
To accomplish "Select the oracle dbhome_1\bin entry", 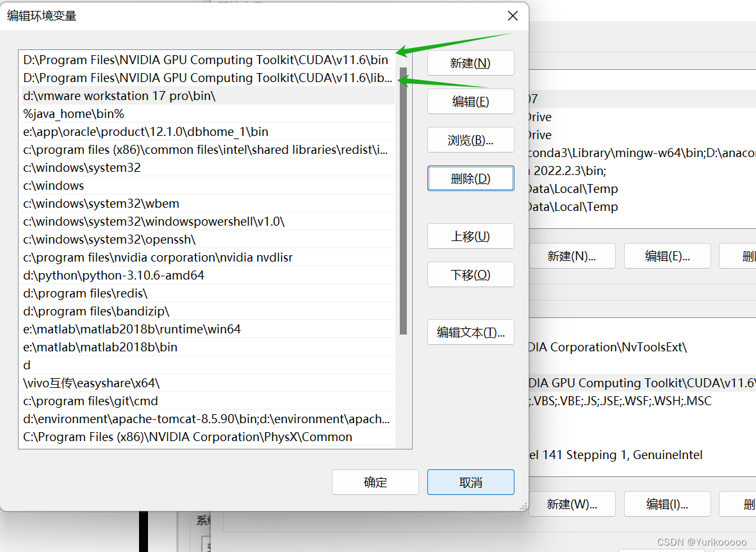I will tap(208, 131).
